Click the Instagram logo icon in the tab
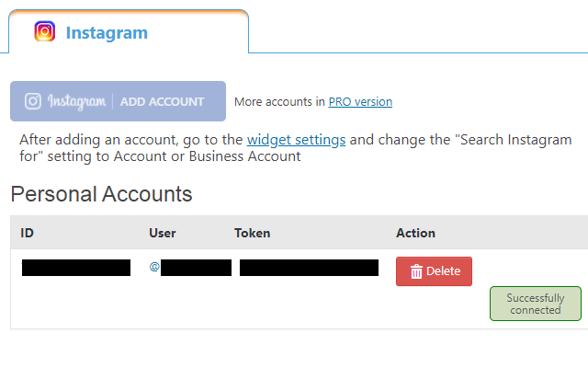Screen dimensions: 588x368 pos(45,32)
